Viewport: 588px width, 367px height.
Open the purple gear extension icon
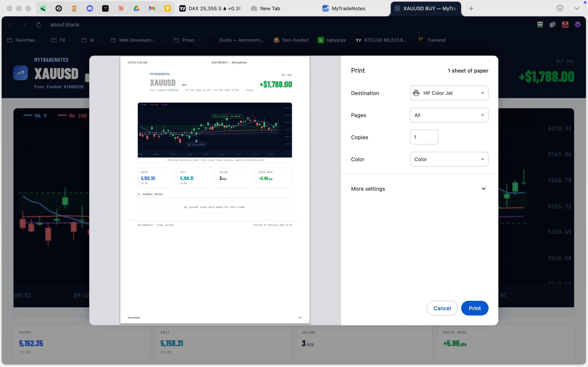coord(578,25)
